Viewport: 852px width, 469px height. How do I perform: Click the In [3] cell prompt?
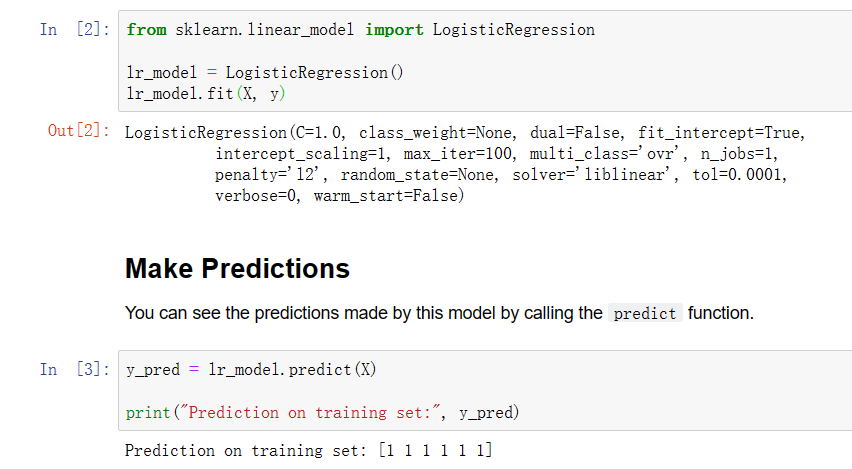75,370
